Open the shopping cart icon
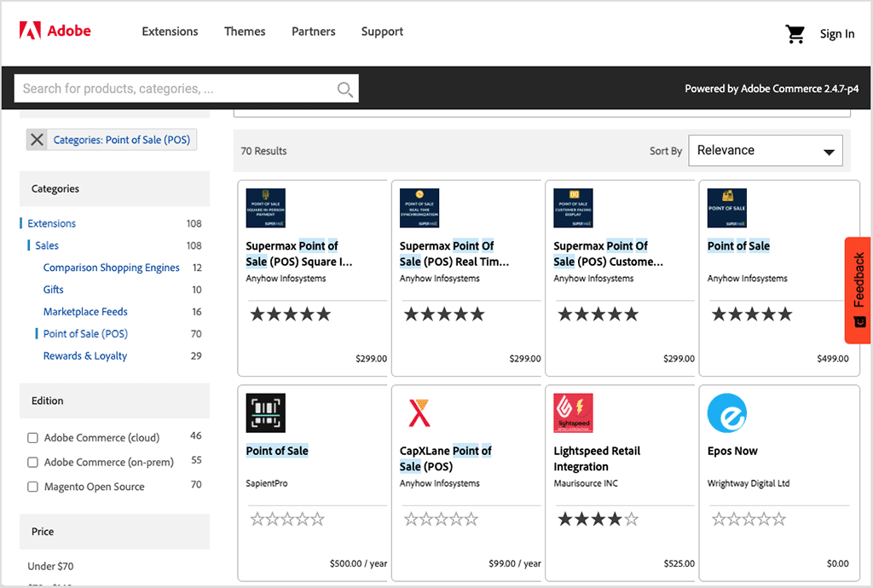The height and width of the screenshot is (588, 873). [x=795, y=34]
